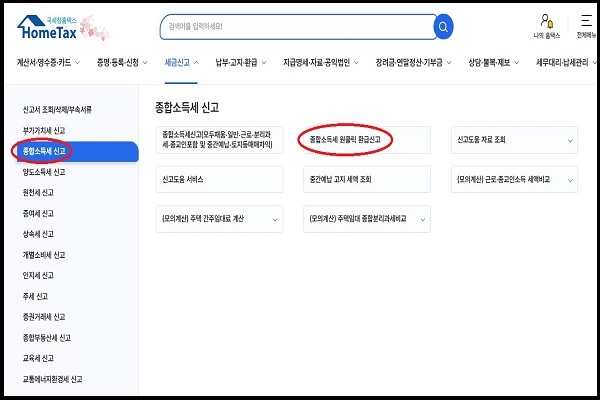Focus the 검색어를 입력하세요 search field
The width and height of the screenshot is (600, 400).
coord(298,27)
